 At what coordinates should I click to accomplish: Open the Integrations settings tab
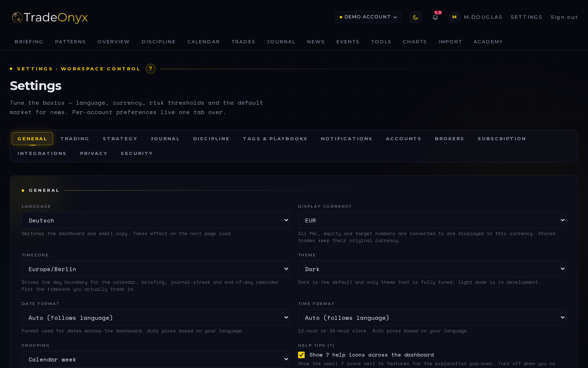tap(42, 154)
